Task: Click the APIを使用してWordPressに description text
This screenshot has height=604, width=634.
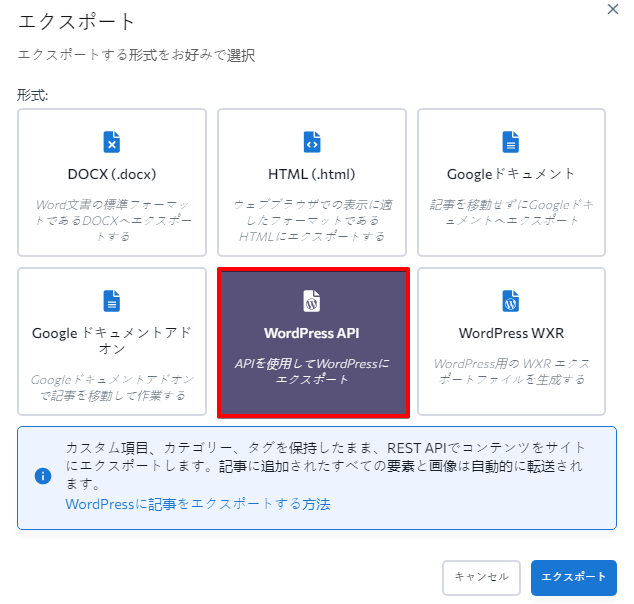Action: point(312,372)
